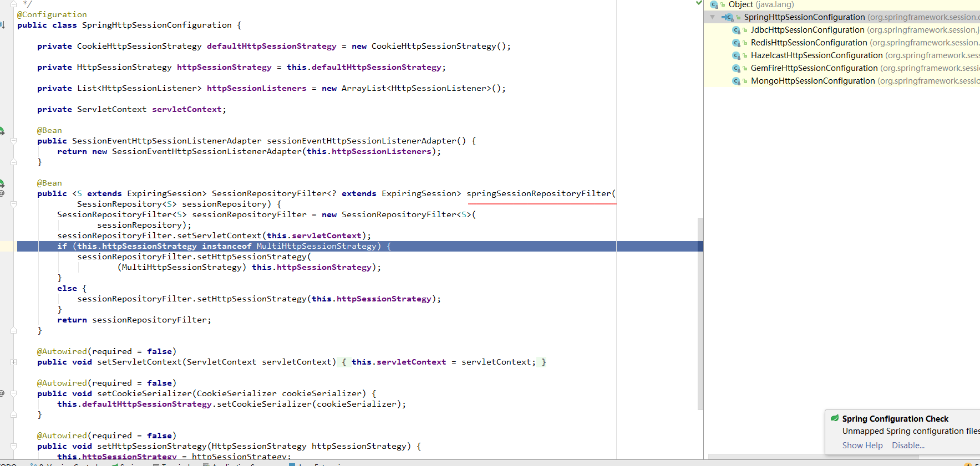Viewport: 980px width, 466px height.
Task: Click 'return sessionRepositoryFilter;' statement
Action: [x=134, y=320]
